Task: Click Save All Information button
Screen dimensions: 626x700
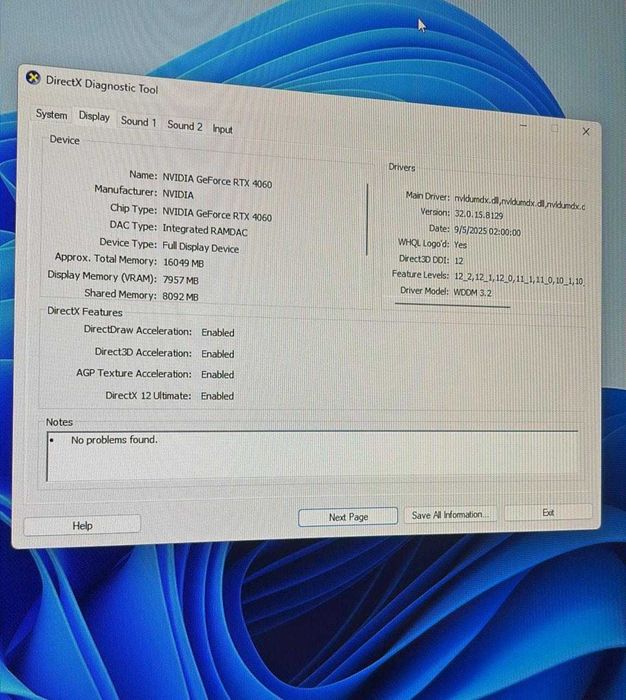Action: click(451, 515)
